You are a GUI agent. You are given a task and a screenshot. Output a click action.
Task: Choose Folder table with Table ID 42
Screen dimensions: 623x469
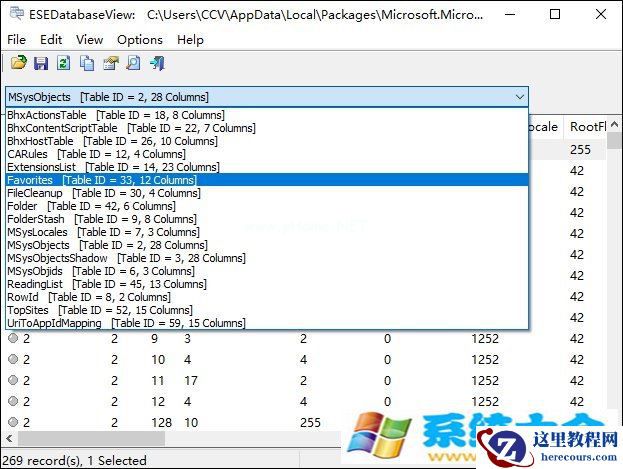pyautogui.click(x=267, y=206)
